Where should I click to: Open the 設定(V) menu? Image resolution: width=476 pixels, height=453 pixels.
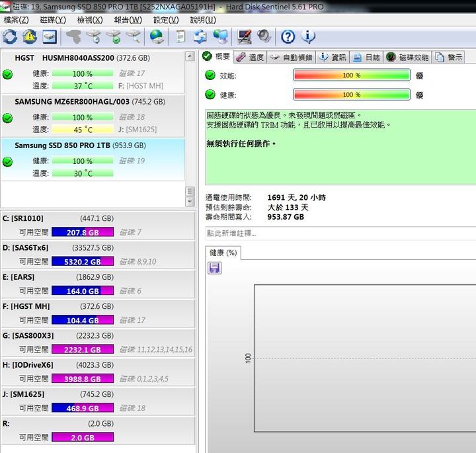(166, 20)
